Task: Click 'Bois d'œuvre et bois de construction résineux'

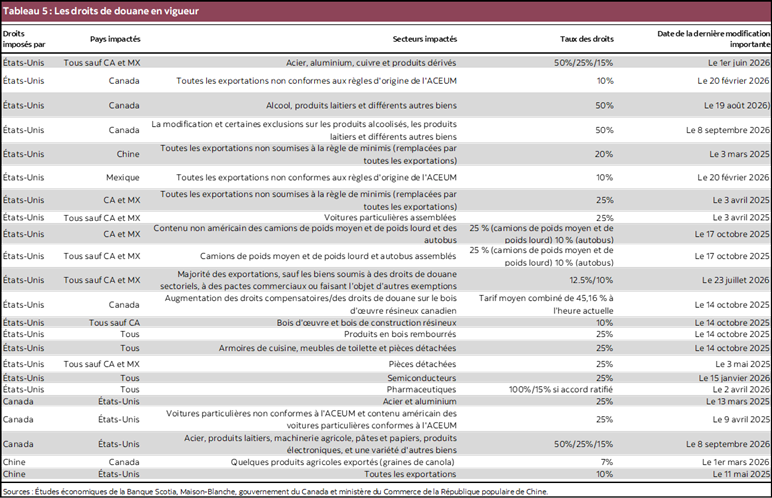Action: [x=366, y=323]
